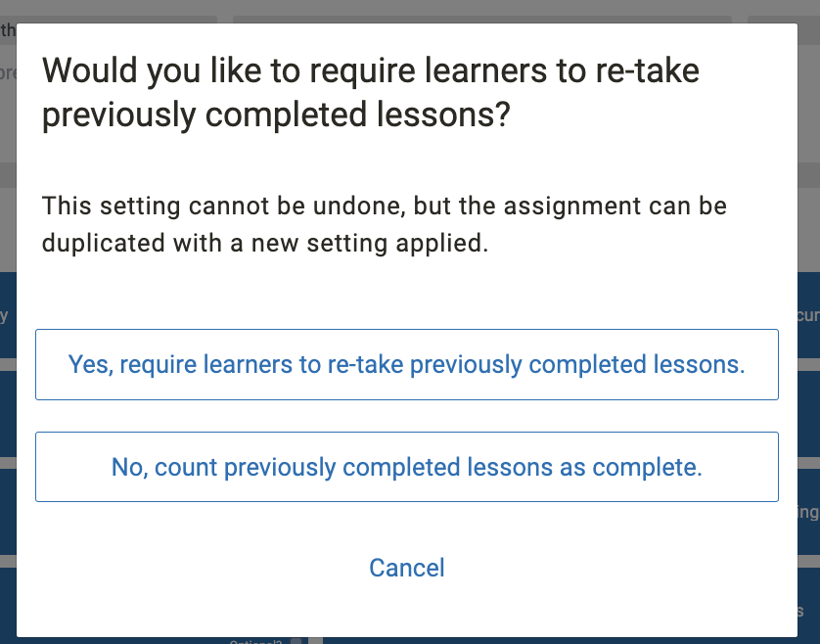This screenshot has height=644, width=820.
Task: Choose the option requiring learners to re-take lessons
Action: tap(407, 365)
